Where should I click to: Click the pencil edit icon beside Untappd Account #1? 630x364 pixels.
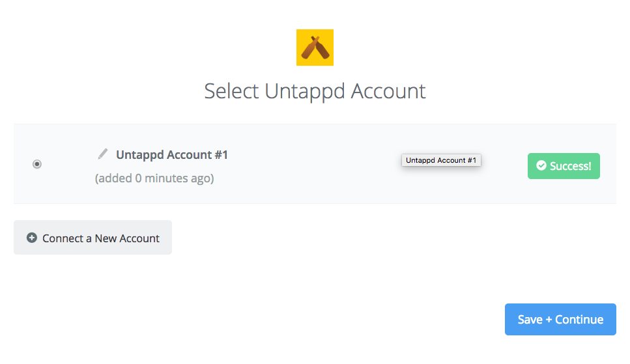[x=103, y=154]
